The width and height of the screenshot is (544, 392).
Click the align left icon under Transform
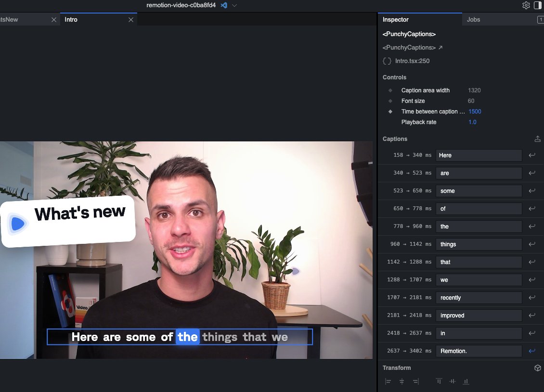point(388,381)
